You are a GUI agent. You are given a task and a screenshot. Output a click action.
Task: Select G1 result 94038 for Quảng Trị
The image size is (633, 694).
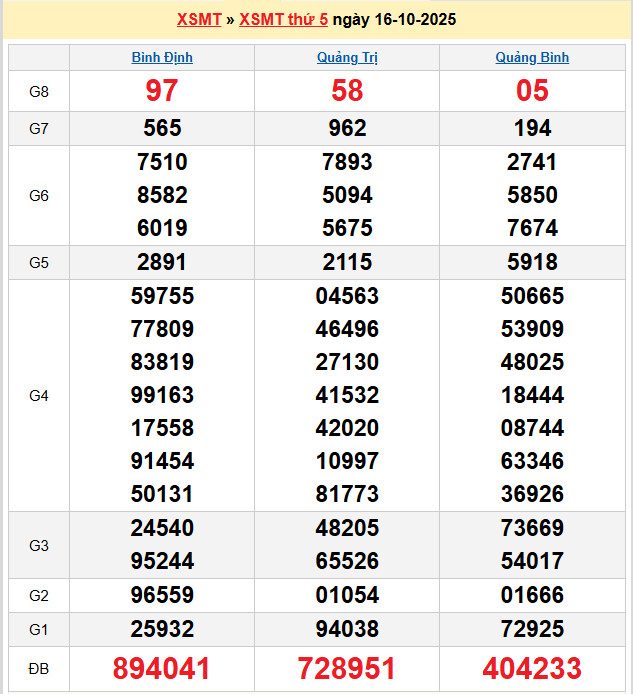[x=347, y=629]
